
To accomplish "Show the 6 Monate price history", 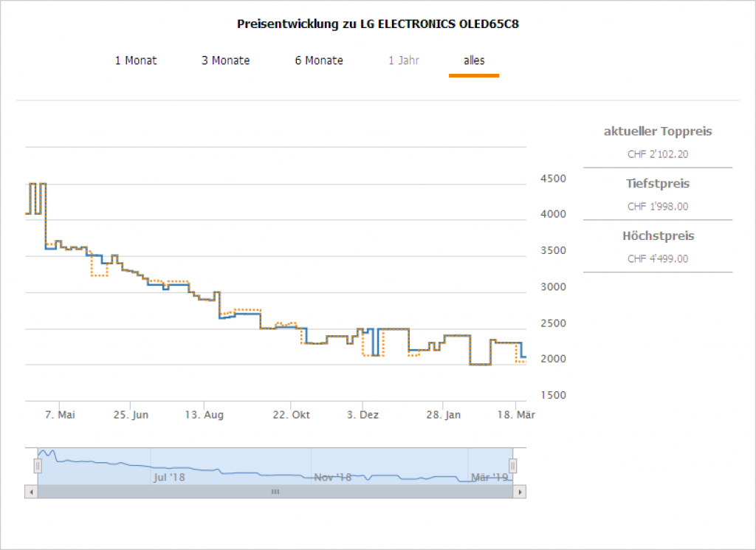I will coord(319,61).
